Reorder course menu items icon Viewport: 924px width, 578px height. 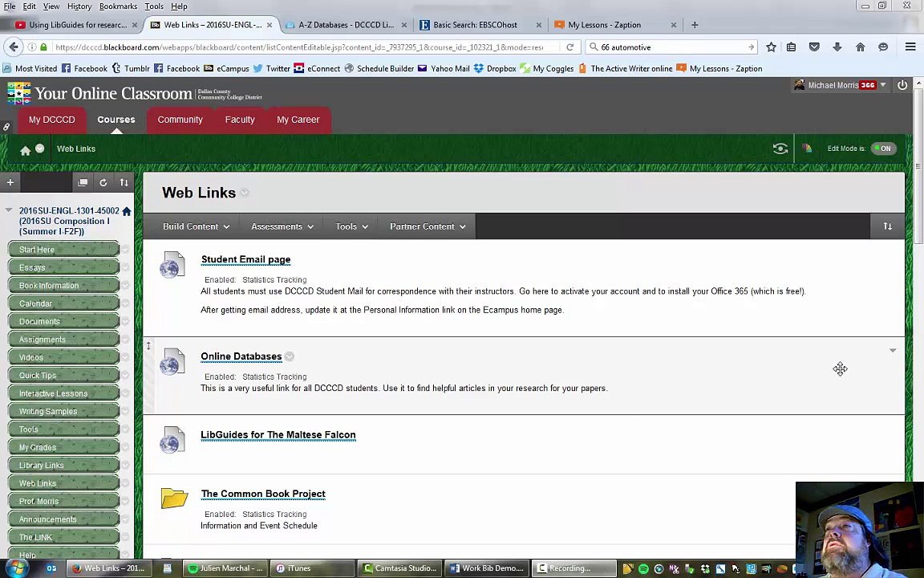pos(124,182)
